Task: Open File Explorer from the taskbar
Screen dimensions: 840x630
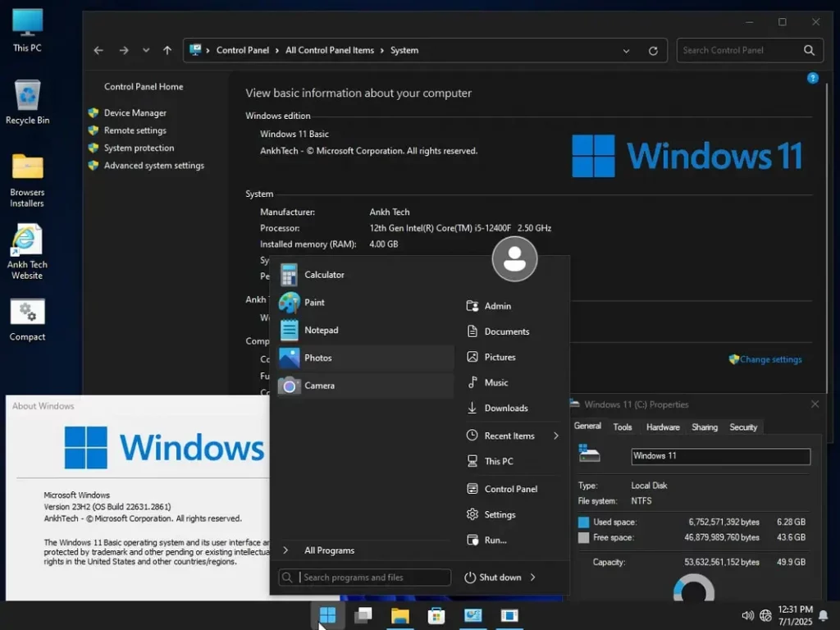Action: pyautogui.click(x=399, y=615)
